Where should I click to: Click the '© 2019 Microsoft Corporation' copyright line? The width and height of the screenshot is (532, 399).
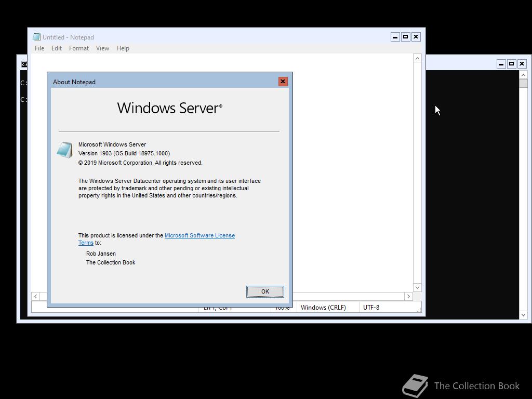point(140,163)
